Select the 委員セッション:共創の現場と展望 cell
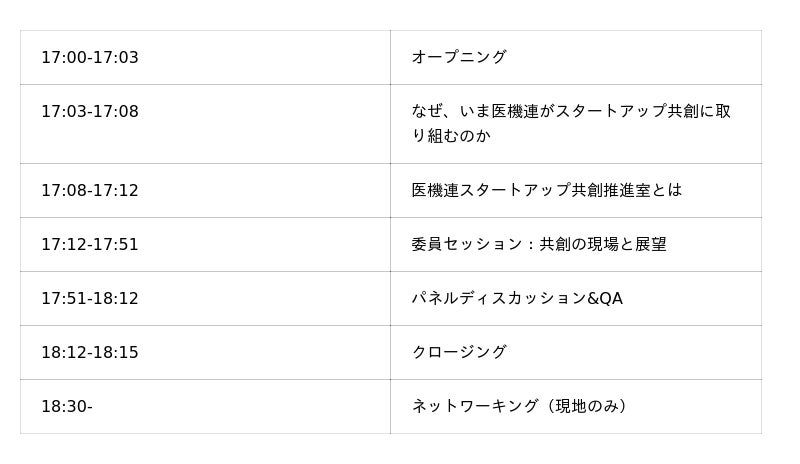800x464 pixels. coord(539,244)
